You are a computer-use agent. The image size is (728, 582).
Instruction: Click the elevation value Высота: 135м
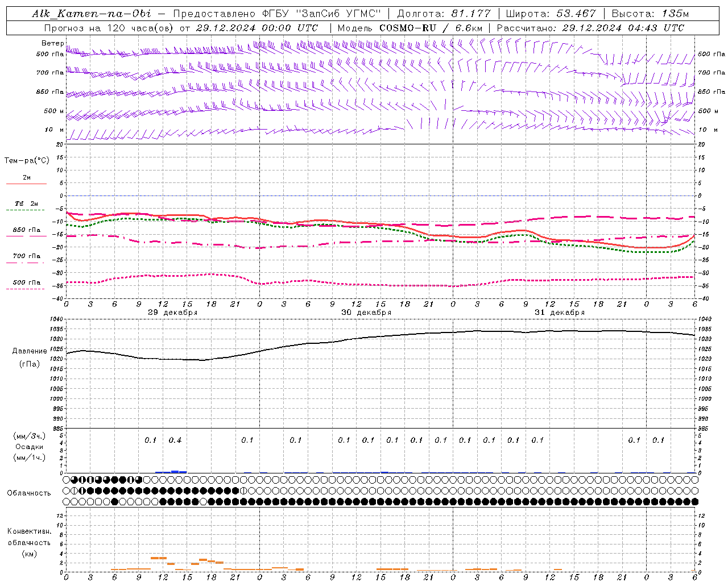650,14
